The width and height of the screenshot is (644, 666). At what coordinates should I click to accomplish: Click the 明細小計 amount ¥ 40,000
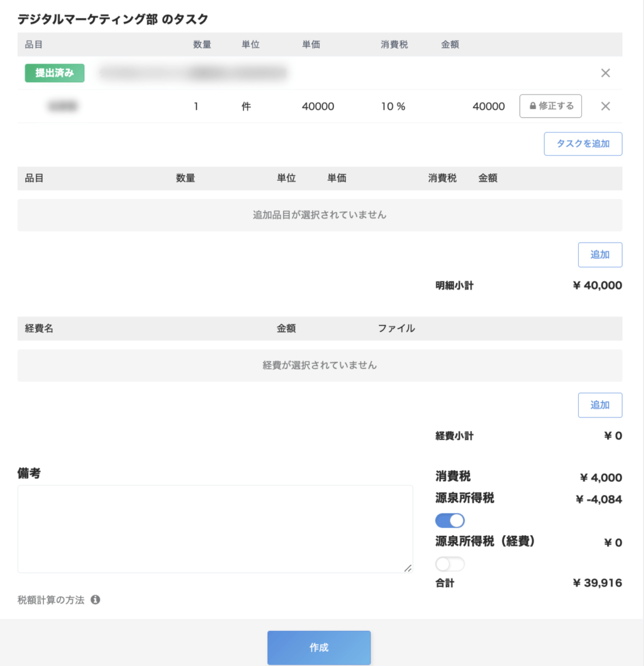(x=597, y=285)
